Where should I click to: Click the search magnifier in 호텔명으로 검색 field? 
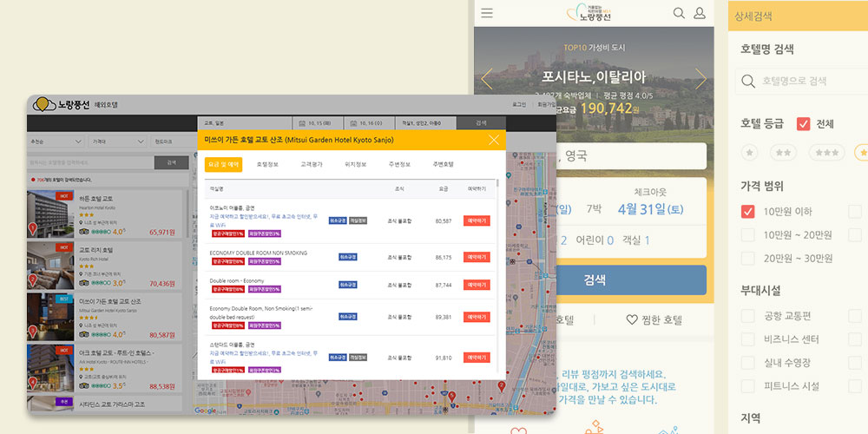click(748, 82)
